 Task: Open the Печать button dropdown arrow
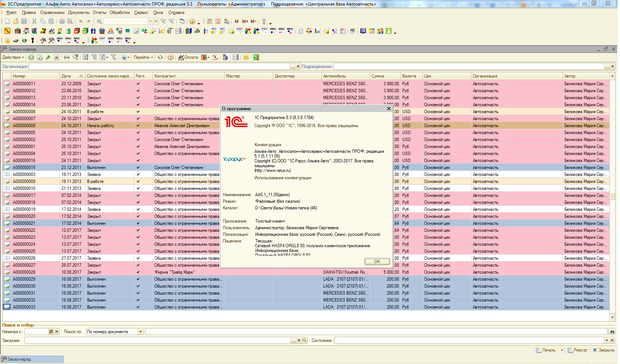click(562, 350)
